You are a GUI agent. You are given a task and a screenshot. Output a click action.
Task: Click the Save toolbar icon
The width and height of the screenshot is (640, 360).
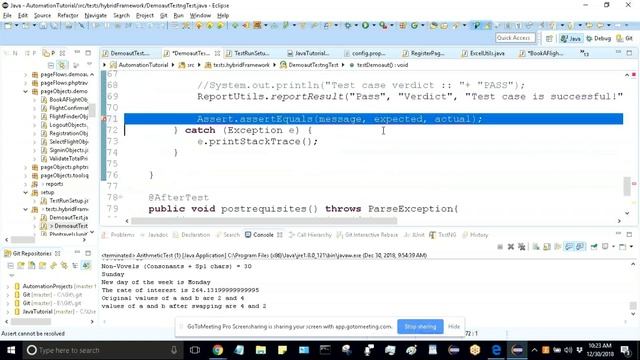43,26
